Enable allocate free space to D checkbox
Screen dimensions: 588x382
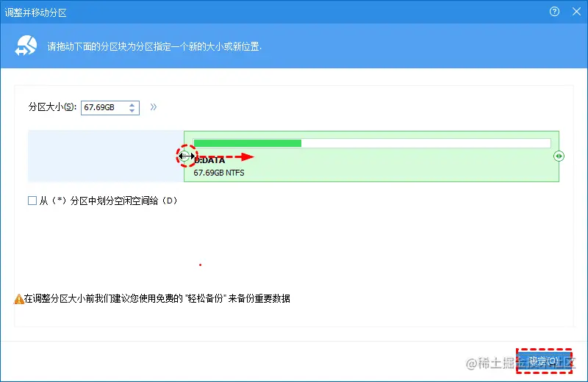point(32,201)
